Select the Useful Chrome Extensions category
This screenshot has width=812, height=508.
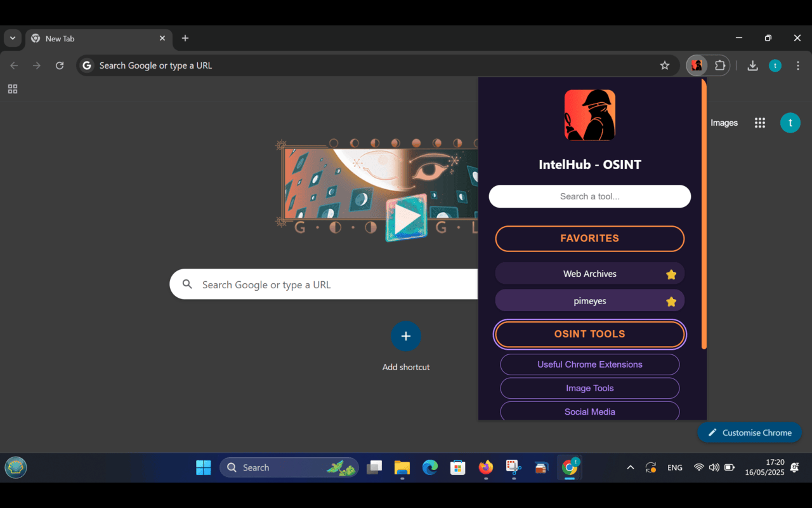[589, 364]
